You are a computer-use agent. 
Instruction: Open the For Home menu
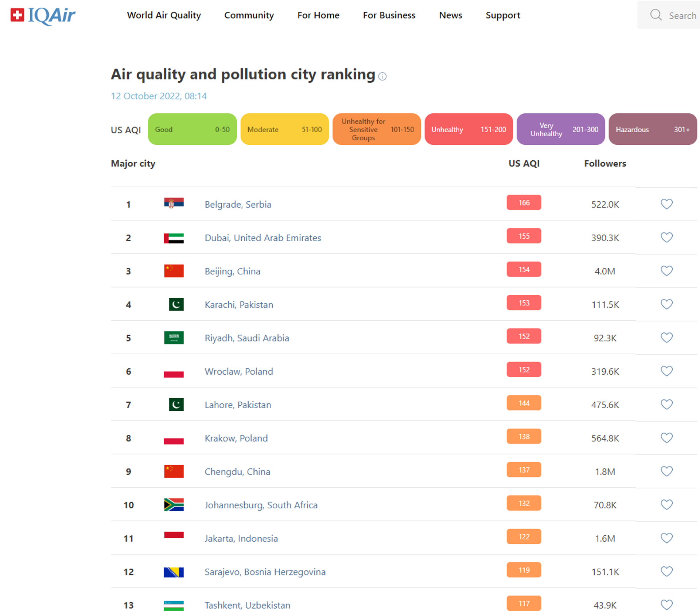pos(318,15)
